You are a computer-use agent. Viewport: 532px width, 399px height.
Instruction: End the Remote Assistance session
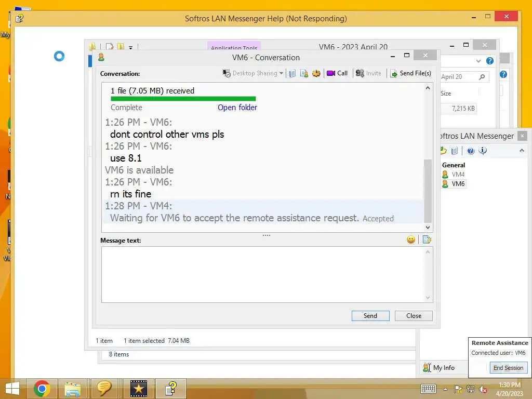pyautogui.click(x=508, y=368)
